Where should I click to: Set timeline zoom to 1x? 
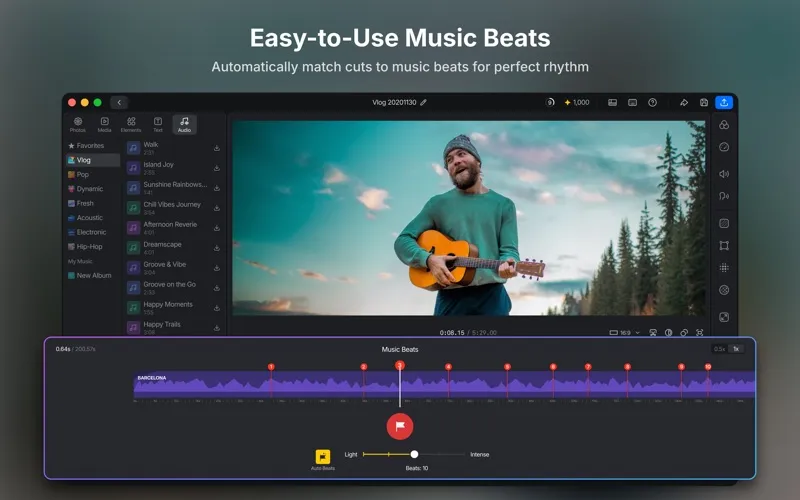click(736, 349)
